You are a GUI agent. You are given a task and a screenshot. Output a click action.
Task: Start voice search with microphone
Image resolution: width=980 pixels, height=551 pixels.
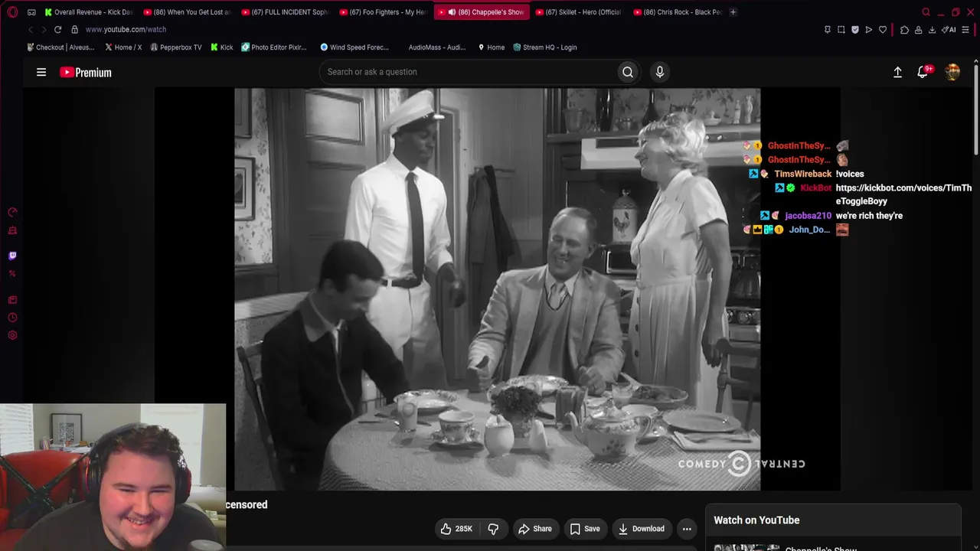660,72
